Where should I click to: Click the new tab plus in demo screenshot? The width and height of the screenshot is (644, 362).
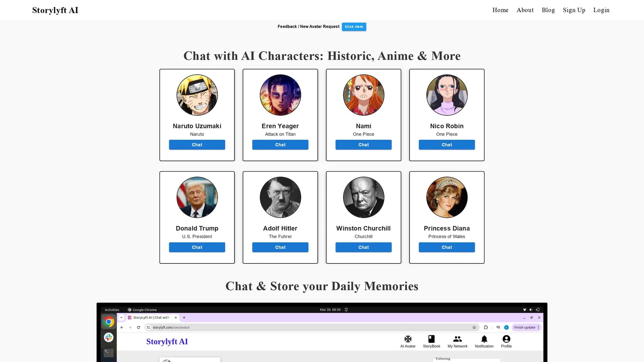pyautogui.click(x=184, y=317)
